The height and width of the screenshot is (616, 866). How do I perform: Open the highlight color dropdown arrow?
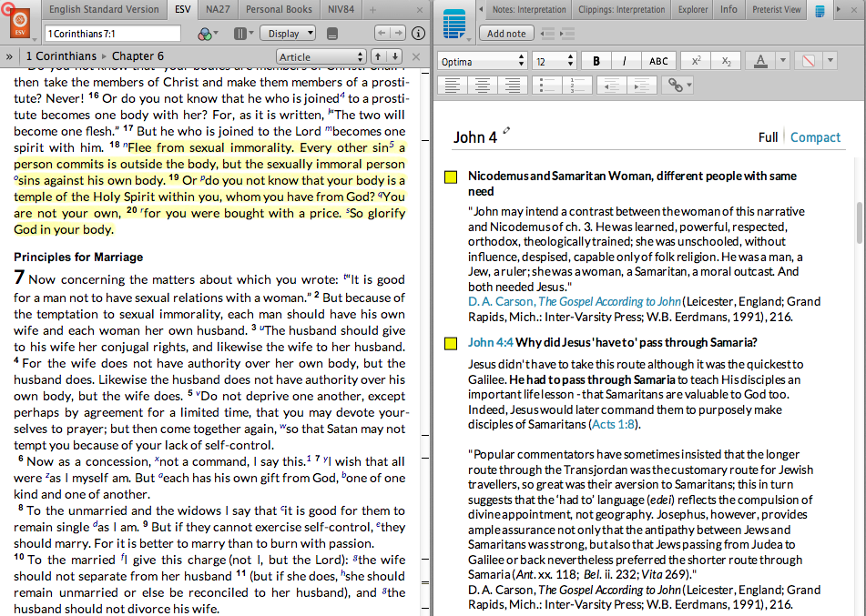(830, 61)
